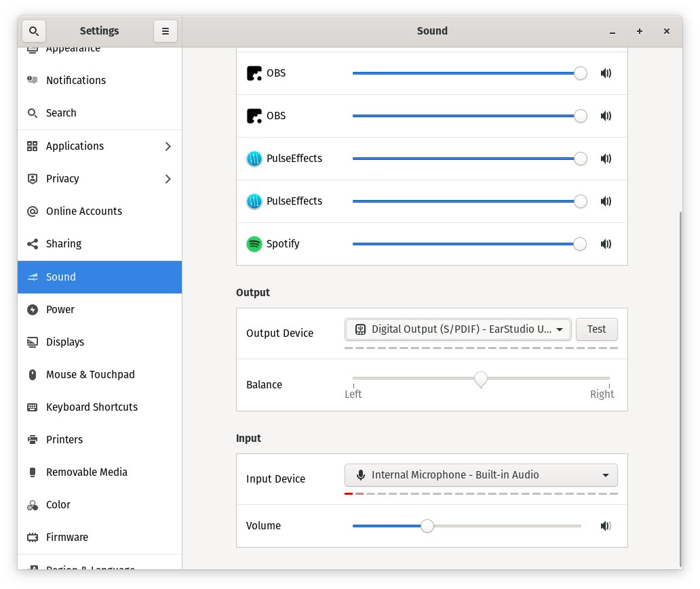The width and height of the screenshot is (700, 589).
Task: Click the Sound sidebar icon
Action: (x=32, y=277)
